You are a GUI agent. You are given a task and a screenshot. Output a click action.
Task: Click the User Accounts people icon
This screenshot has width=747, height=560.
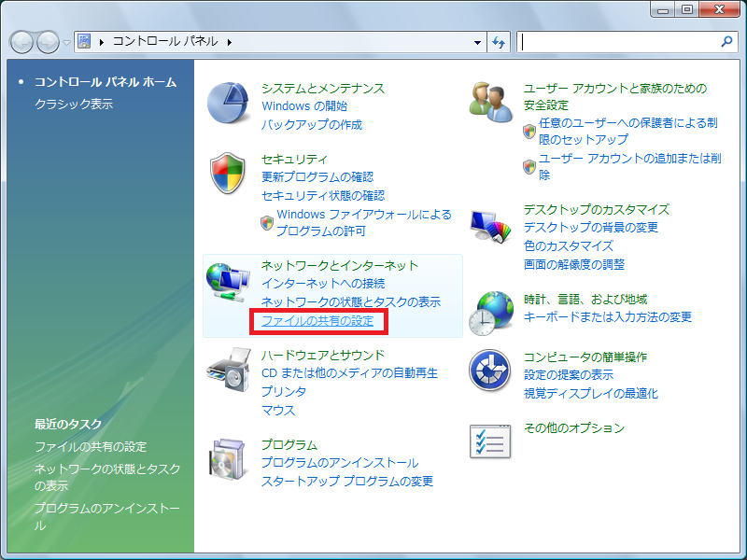click(491, 103)
